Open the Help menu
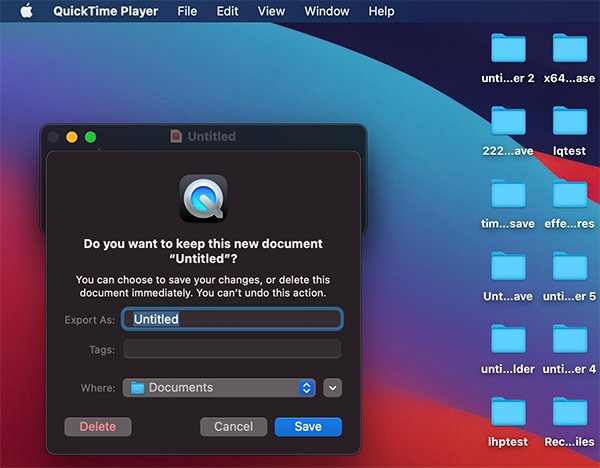Viewport: 600px width, 468px height. (381, 11)
